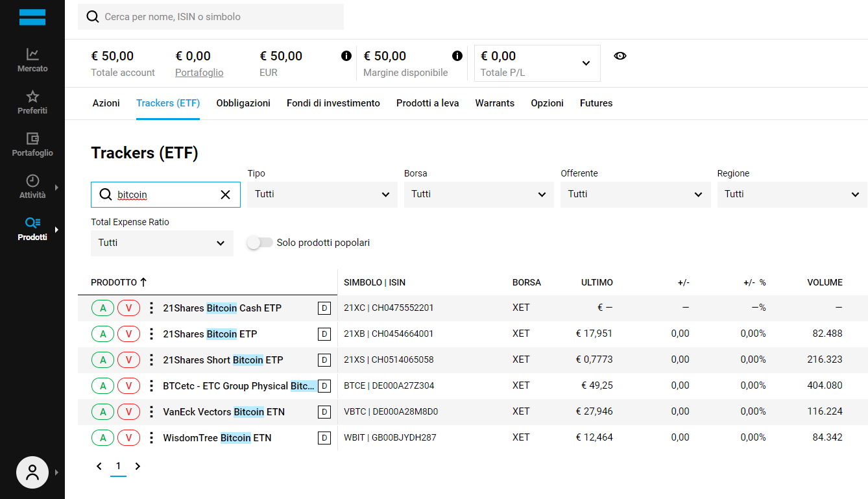Toggle balance visibility eye icon

620,56
